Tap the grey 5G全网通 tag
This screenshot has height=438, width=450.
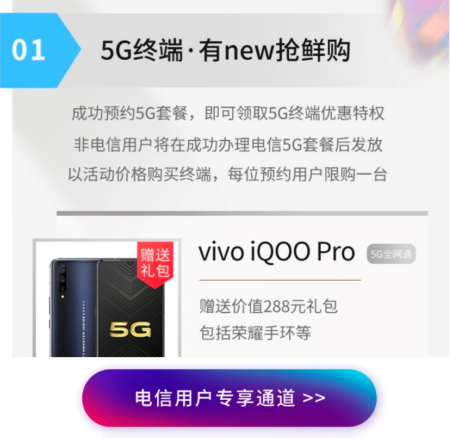coord(391,254)
